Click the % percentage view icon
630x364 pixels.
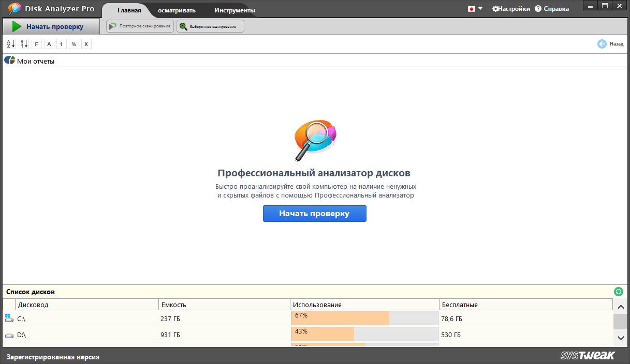click(x=74, y=44)
